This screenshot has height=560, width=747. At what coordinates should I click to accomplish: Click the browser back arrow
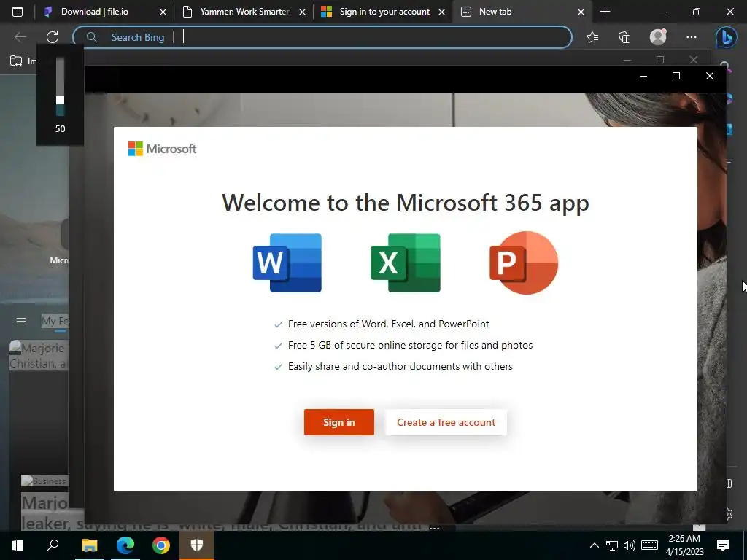click(20, 36)
